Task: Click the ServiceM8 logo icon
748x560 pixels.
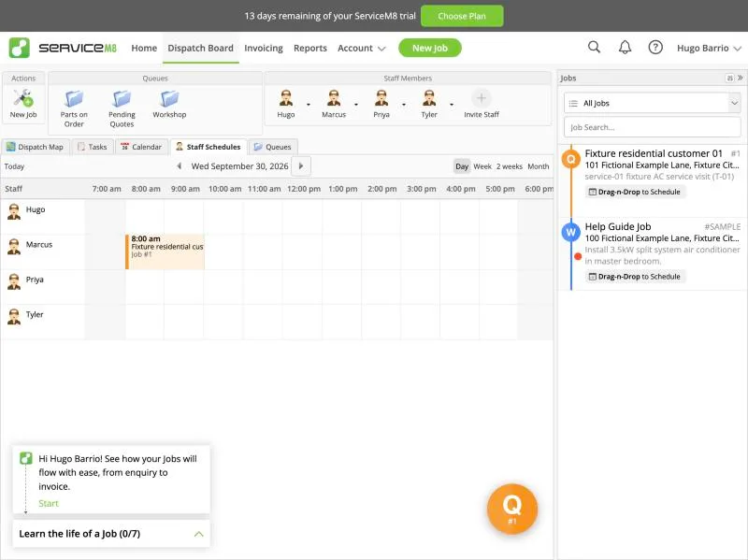Action: point(20,48)
